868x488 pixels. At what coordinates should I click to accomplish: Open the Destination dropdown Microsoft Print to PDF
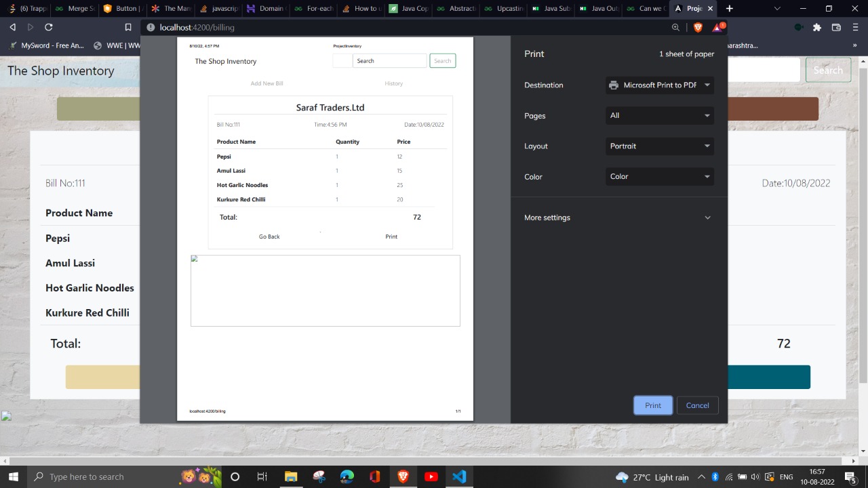[x=660, y=85]
